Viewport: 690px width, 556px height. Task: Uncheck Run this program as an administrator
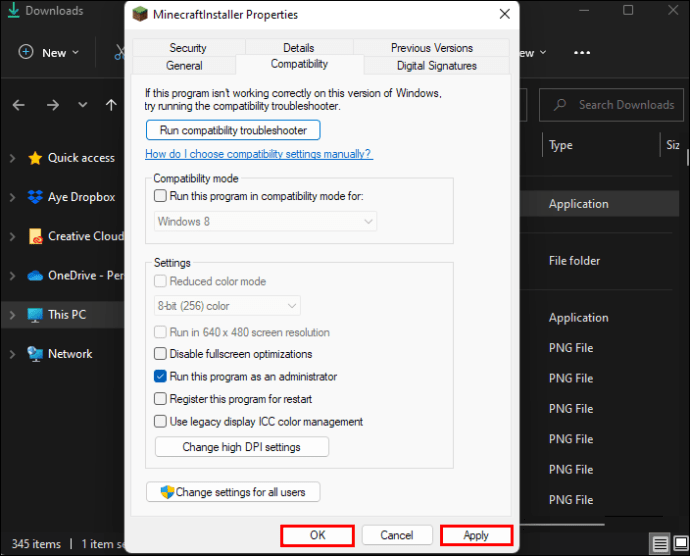coord(160,377)
